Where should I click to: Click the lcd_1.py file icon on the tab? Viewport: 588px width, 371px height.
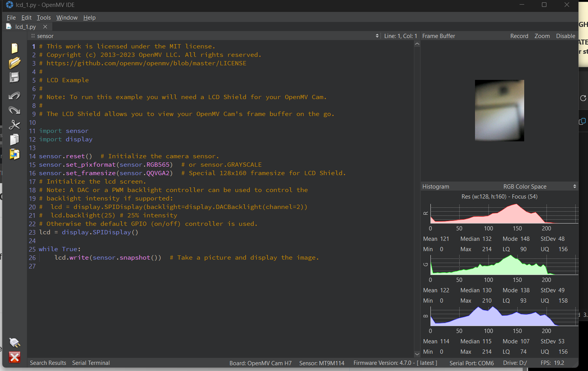[9, 26]
